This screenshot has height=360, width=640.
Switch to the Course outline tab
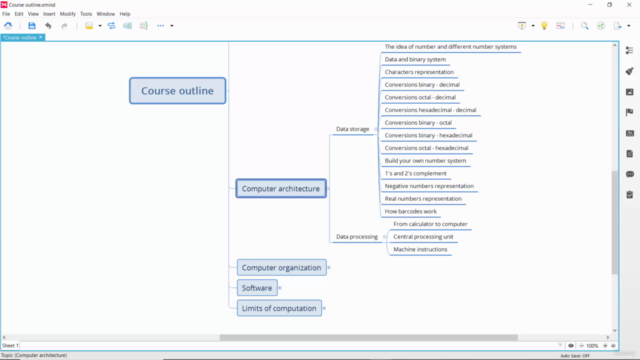(x=20, y=38)
